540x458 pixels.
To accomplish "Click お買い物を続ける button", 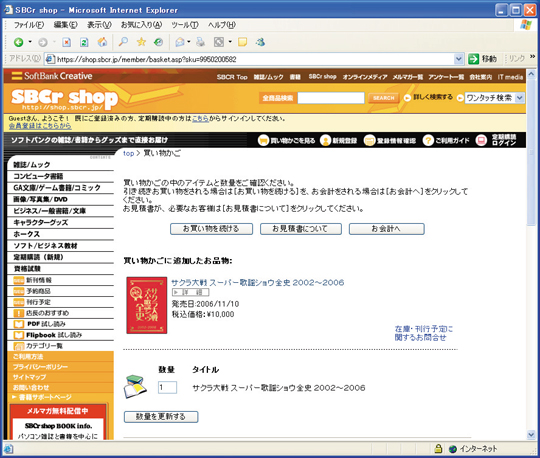I will coord(211,229).
